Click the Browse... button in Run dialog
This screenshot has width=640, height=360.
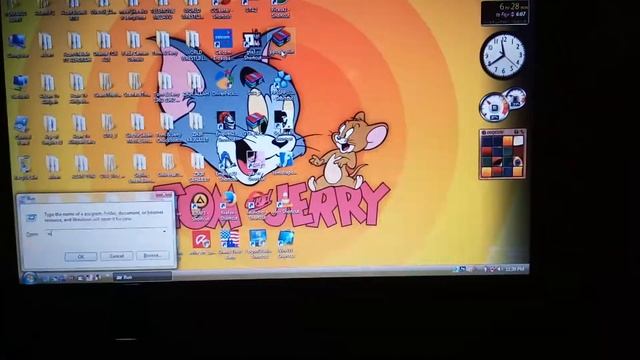[152, 256]
